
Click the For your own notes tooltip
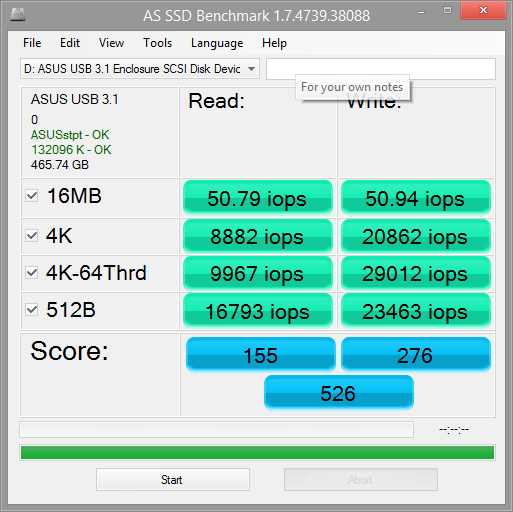point(352,87)
